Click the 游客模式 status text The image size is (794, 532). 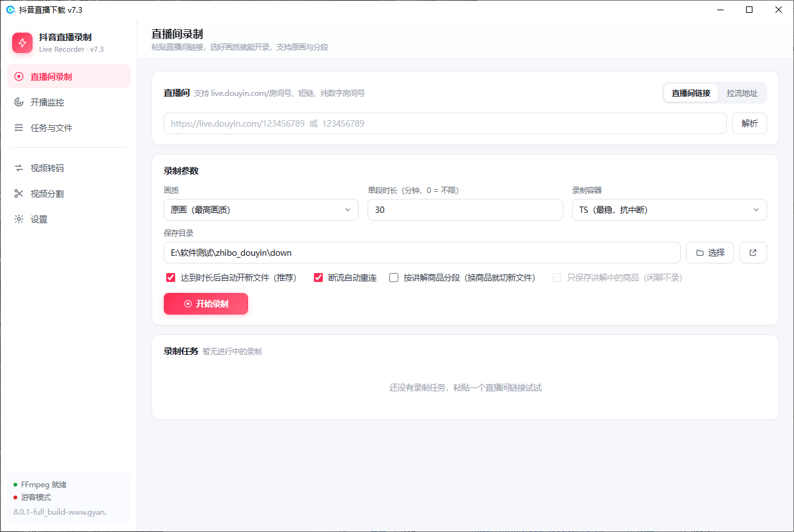[36, 497]
